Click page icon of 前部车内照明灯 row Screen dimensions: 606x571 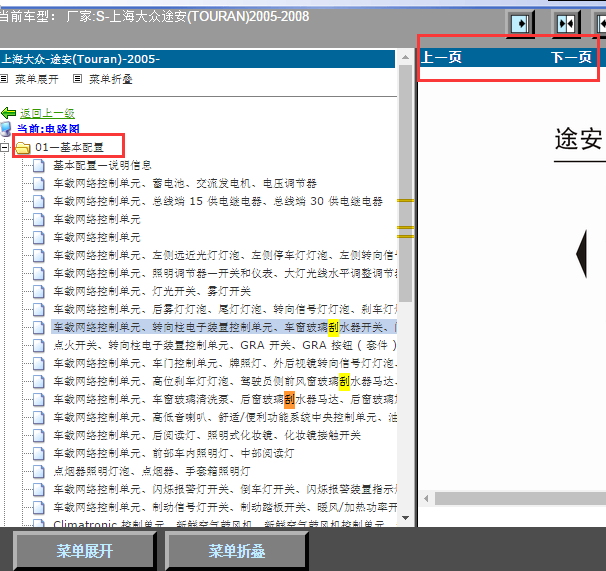[38, 453]
